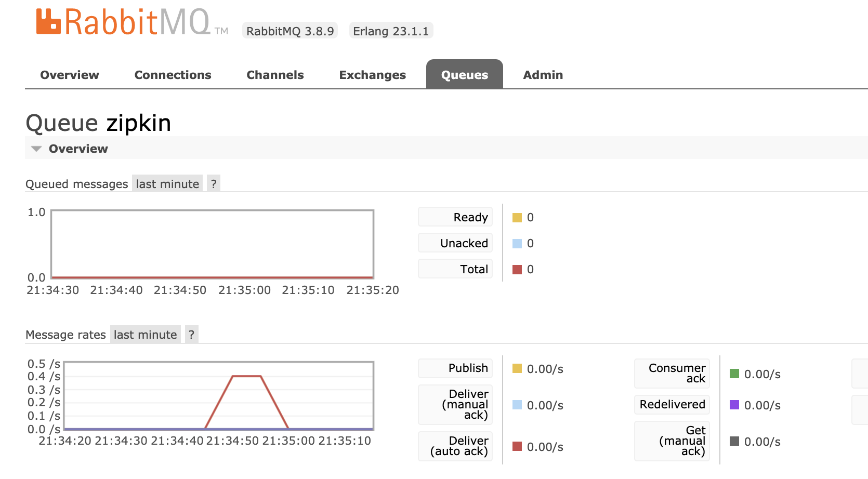868x479 pixels.
Task: Click the Ready label
Action: [455, 217]
